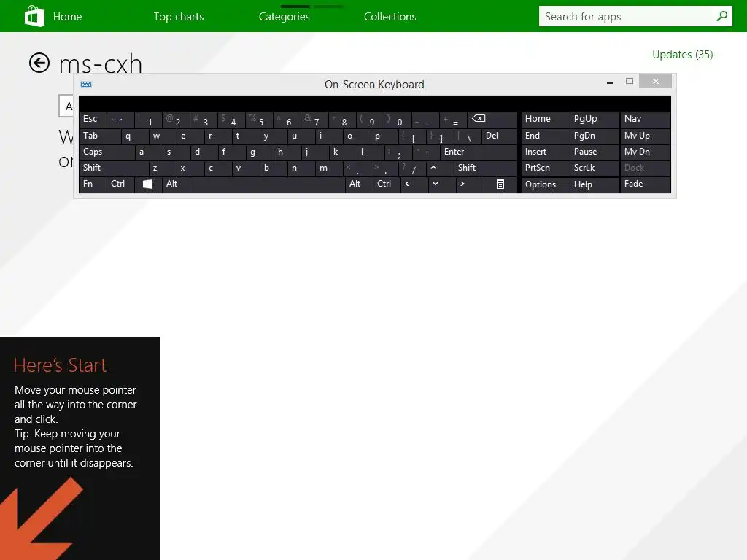Click the left arrow key
The width and height of the screenshot is (747, 560).
(414, 184)
